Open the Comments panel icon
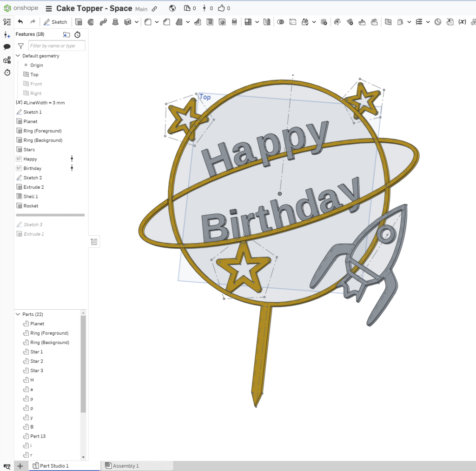This screenshot has width=476, height=471. [x=7, y=47]
